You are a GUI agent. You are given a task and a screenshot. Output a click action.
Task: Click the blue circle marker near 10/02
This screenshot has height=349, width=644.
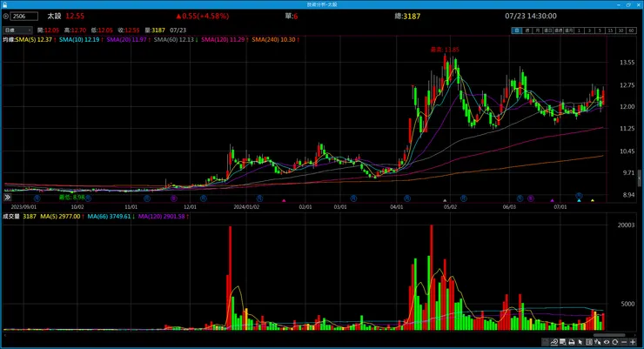88,198
